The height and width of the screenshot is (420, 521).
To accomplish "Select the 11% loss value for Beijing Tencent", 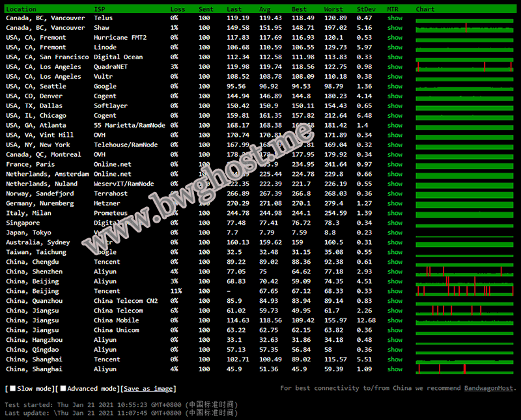I will (176, 290).
